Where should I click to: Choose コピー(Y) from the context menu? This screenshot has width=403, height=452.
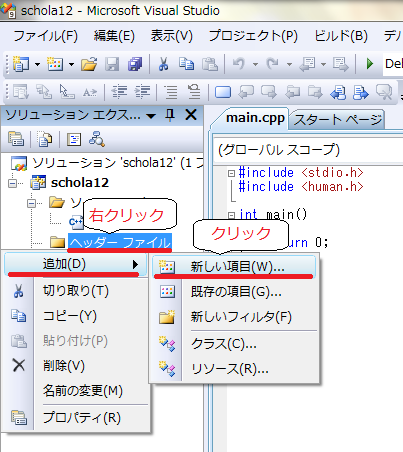click(x=76, y=315)
